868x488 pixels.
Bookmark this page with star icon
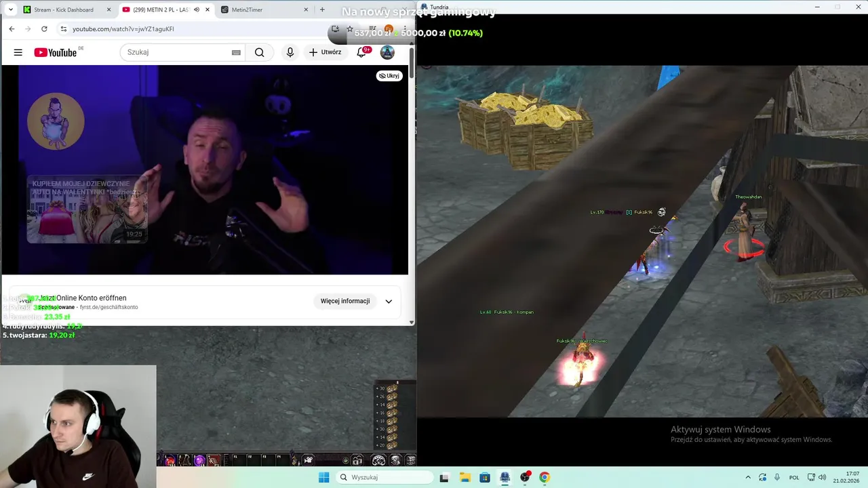pos(349,29)
